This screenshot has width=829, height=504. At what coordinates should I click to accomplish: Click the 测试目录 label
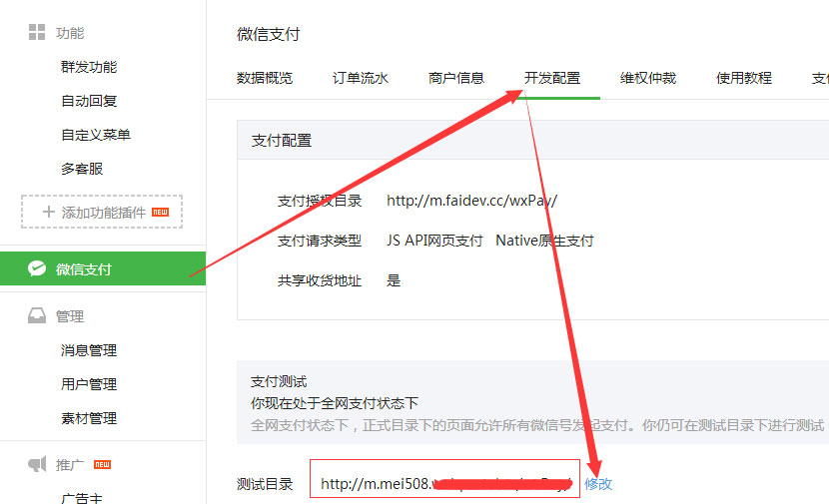(x=265, y=484)
